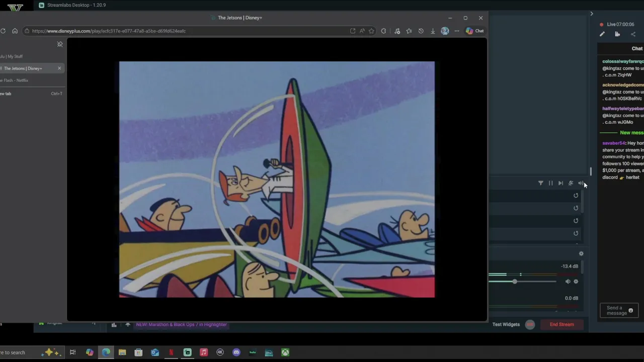Click the browser Refresh icon

3,31
